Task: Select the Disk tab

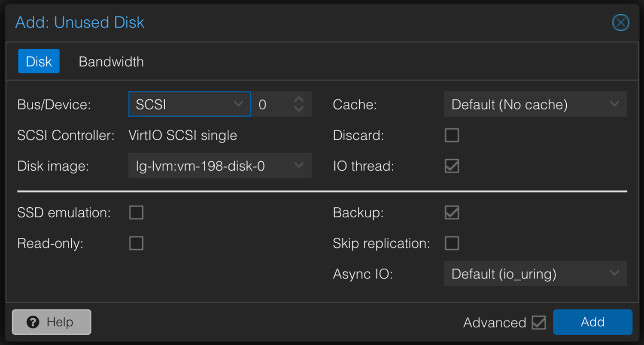Action: coord(39,61)
